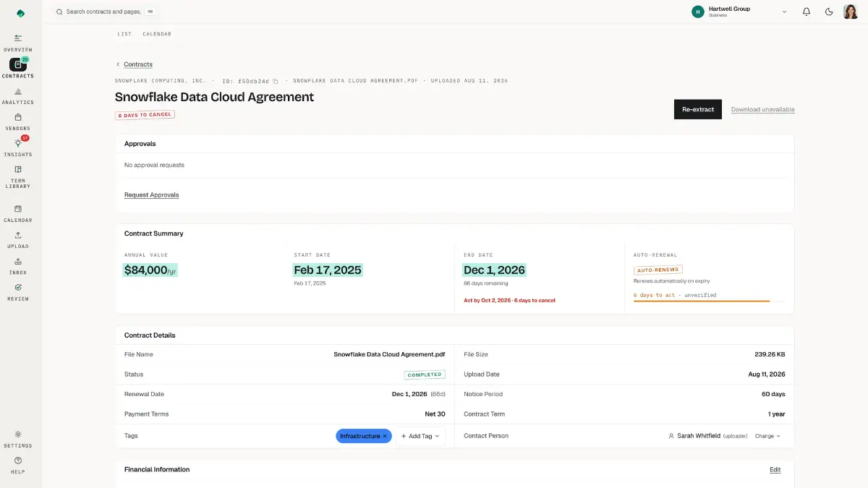Focus the Search contracts and pages field

[x=106, y=12]
